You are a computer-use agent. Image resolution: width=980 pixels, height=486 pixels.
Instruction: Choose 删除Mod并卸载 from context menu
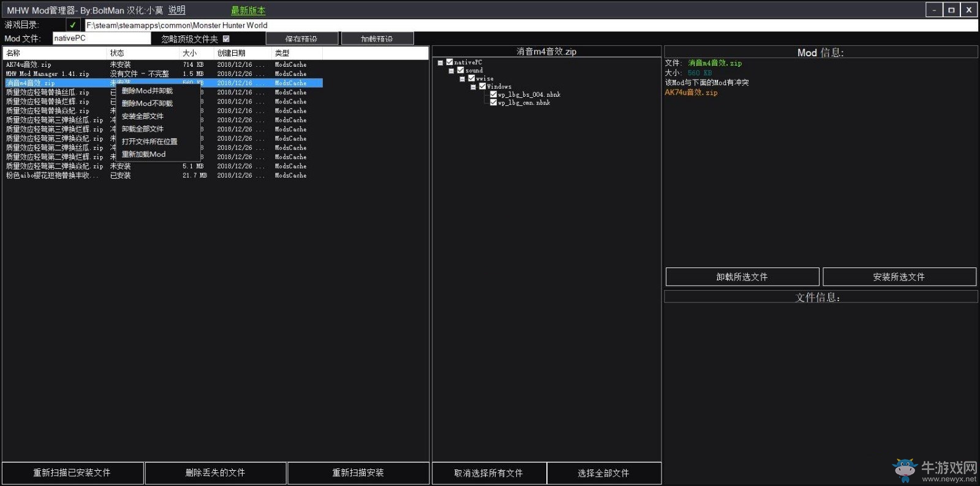click(147, 91)
